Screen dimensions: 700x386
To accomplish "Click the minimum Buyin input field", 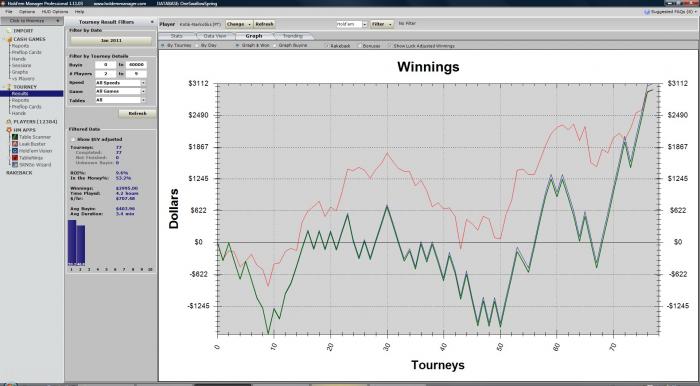I will coord(105,65).
